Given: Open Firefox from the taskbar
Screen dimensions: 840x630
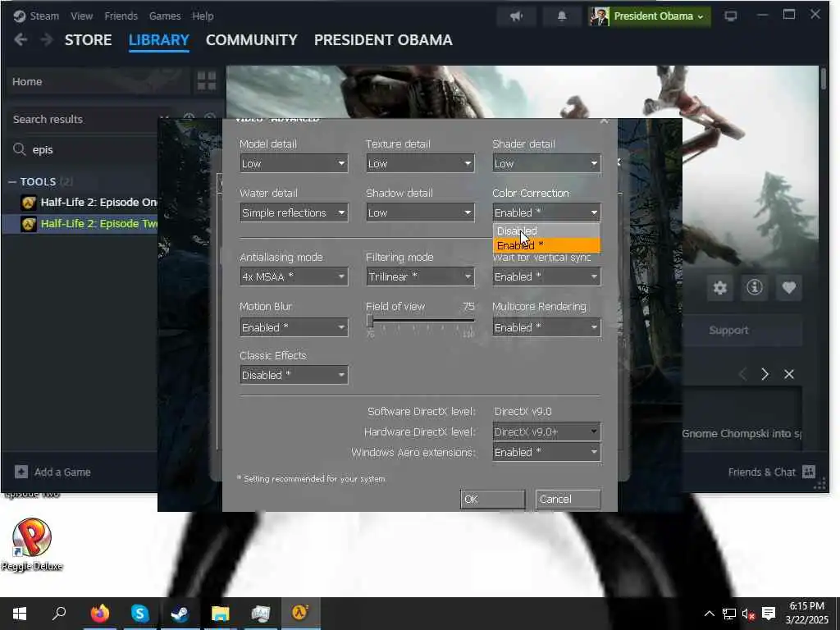Looking at the screenshot, I should pyautogui.click(x=99, y=614).
